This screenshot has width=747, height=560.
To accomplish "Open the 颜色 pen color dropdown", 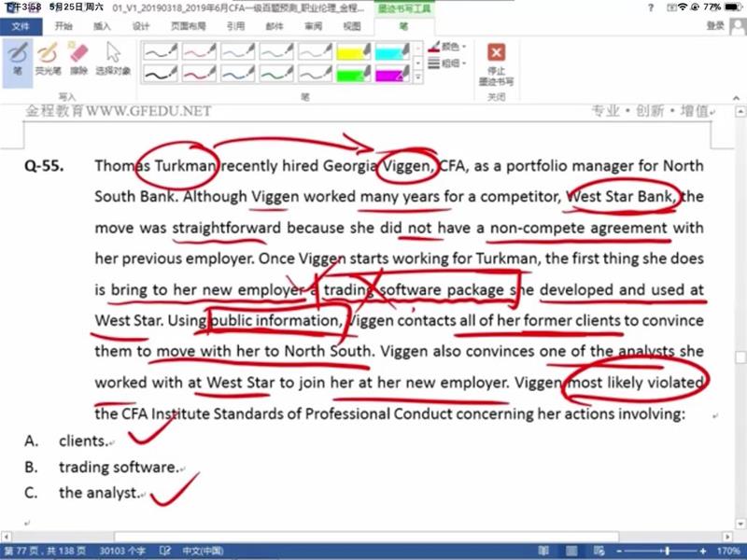I will [x=447, y=46].
